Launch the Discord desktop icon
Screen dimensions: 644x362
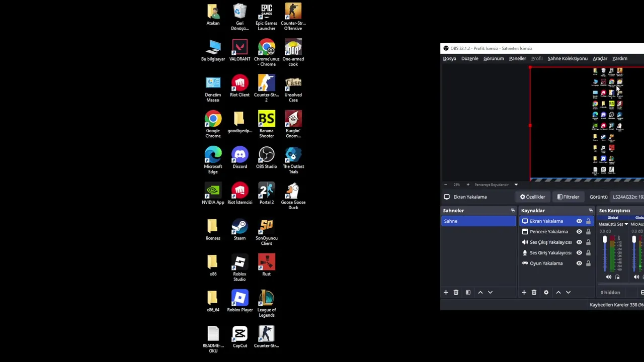click(x=239, y=158)
